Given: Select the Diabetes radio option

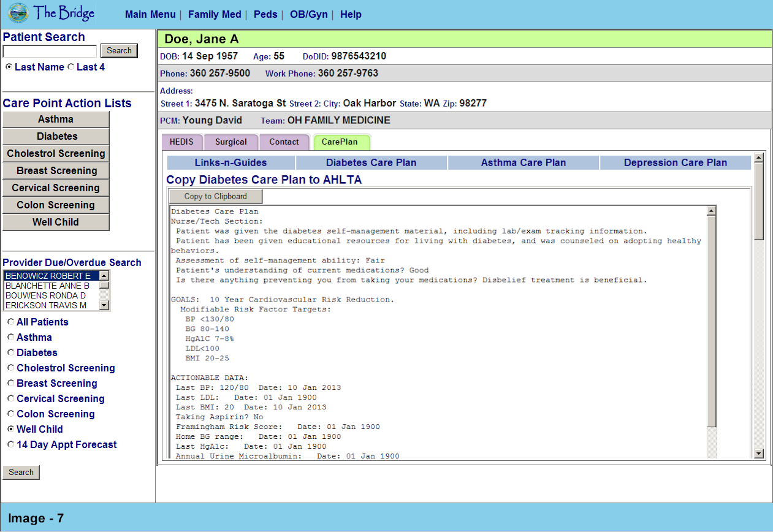Looking at the screenshot, I should click(10, 352).
